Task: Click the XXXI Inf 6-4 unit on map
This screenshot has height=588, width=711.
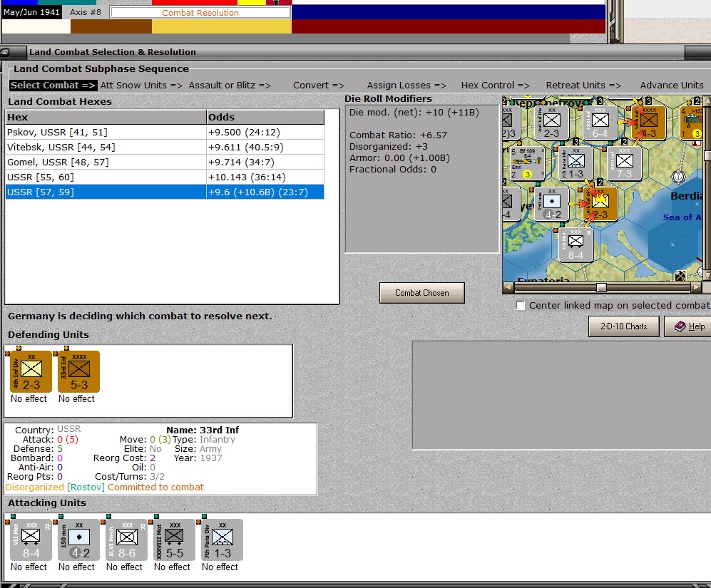Action: point(600,122)
